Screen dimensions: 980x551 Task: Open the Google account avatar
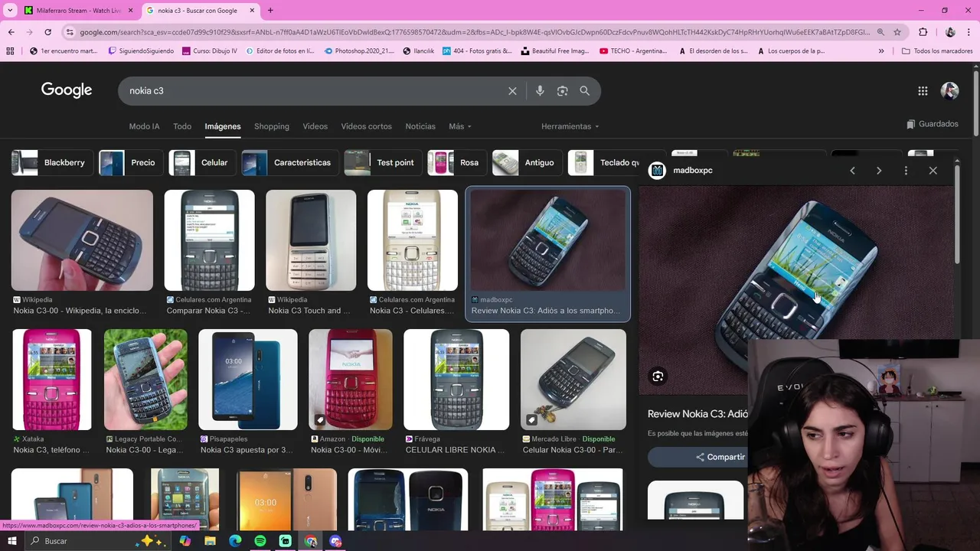click(x=949, y=91)
